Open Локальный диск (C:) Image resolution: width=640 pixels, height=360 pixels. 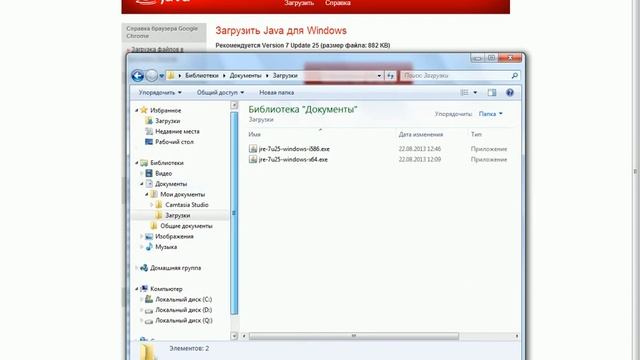[x=183, y=300]
